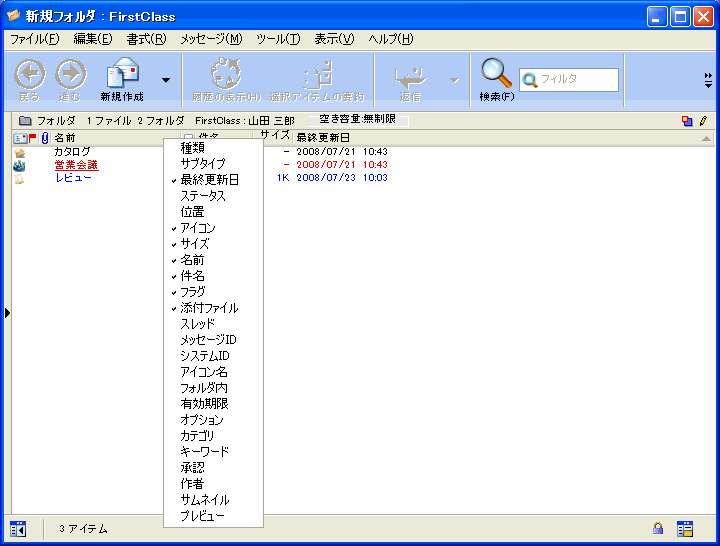Image resolution: width=720 pixels, height=546 pixels.
Task: Select サムネイル from the column menu
Action: tap(204, 500)
